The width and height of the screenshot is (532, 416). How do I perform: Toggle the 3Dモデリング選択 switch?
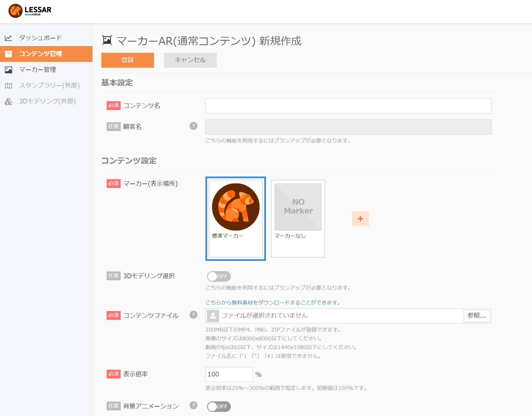(219, 276)
